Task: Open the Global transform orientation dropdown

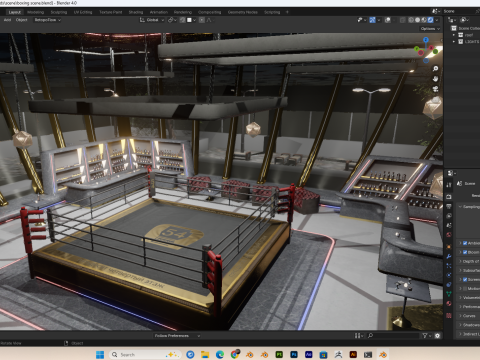Action: tap(152, 20)
